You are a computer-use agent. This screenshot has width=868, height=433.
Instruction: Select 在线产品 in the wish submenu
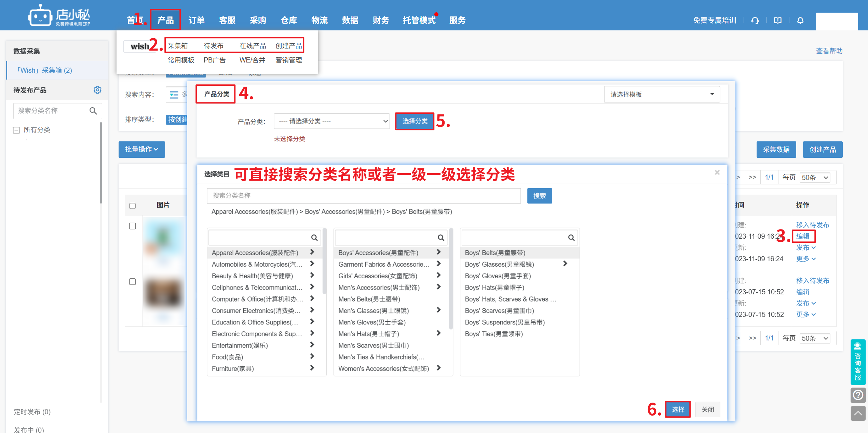click(253, 46)
